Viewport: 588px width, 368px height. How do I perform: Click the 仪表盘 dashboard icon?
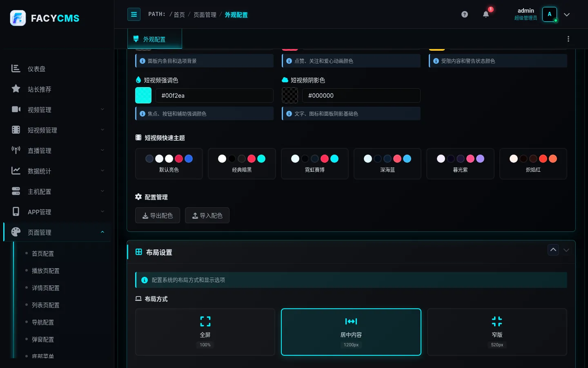(x=16, y=69)
